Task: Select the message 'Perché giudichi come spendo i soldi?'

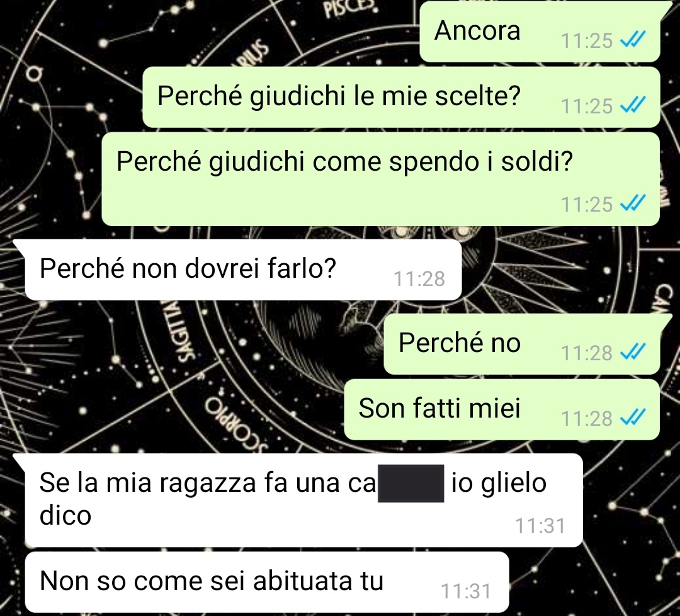Action: tap(381, 179)
